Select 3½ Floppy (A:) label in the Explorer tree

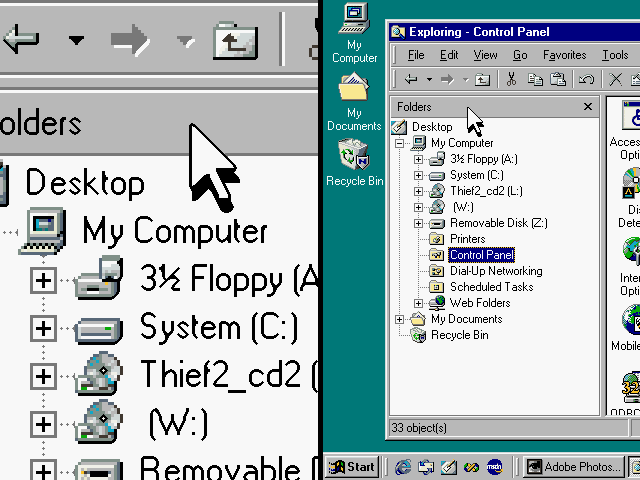(484, 159)
